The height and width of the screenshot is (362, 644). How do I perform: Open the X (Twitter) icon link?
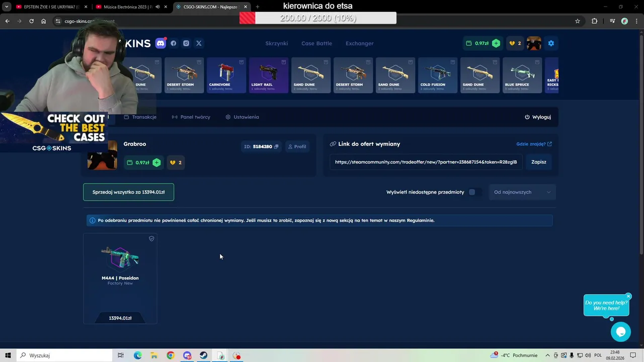point(199,43)
